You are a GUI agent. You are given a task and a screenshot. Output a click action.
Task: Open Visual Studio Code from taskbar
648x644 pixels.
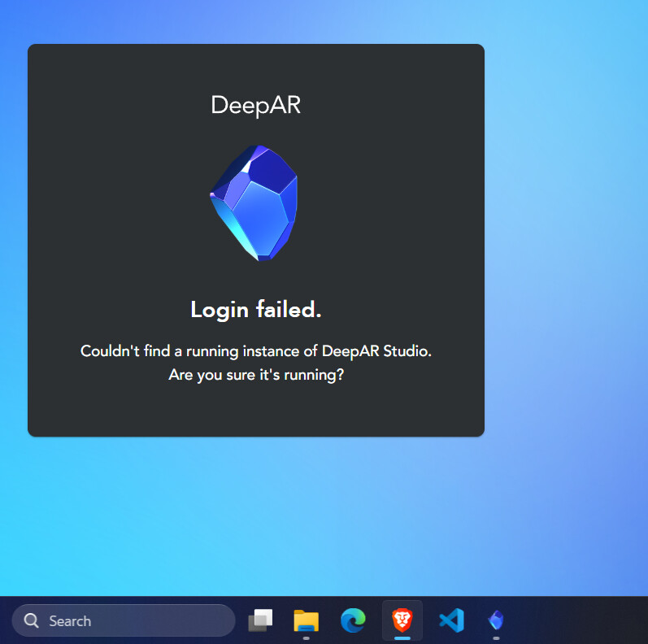[451, 620]
